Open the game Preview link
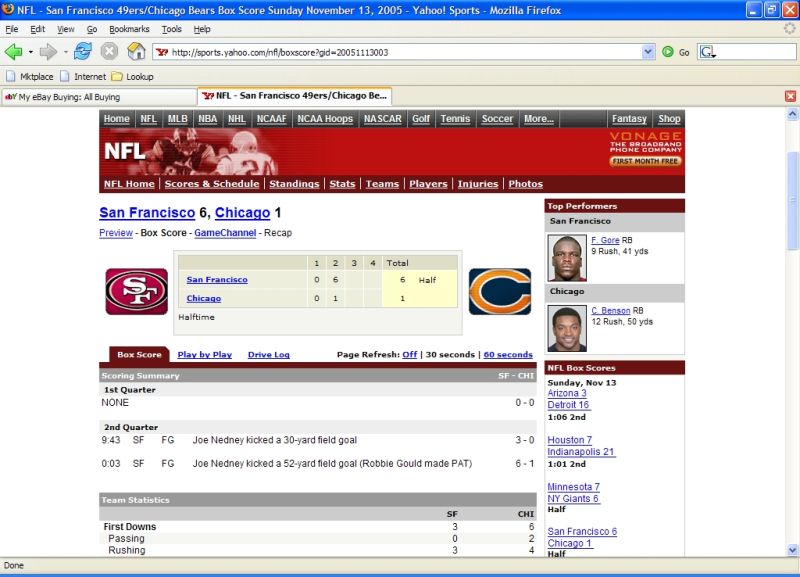 click(x=116, y=233)
